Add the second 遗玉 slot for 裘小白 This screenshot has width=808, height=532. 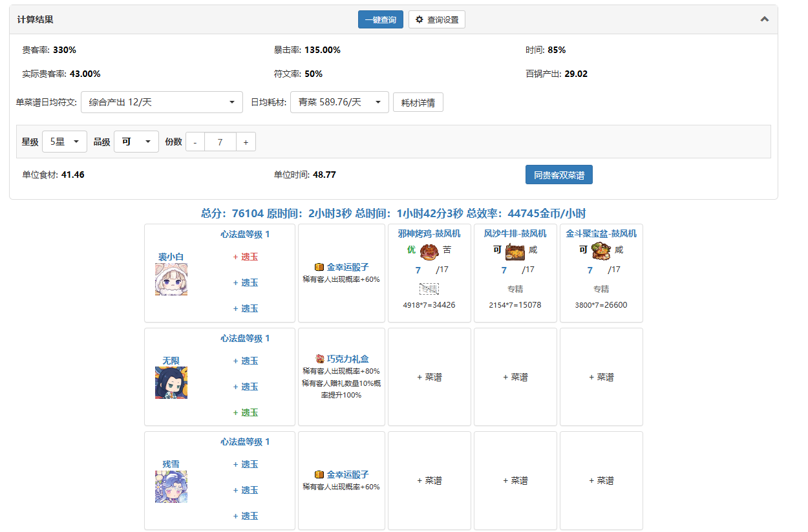(246, 282)
